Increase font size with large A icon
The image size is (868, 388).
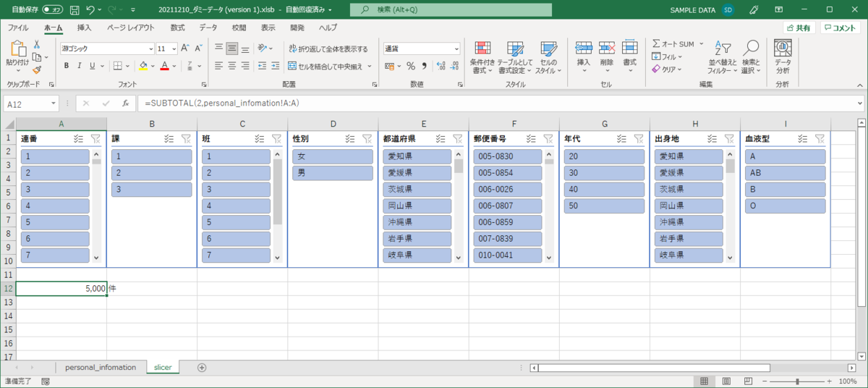(185, 48)
